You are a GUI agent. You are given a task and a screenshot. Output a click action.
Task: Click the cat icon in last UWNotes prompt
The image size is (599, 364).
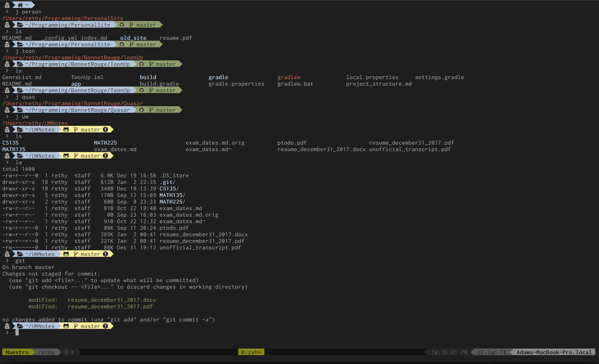coord(66,326)
